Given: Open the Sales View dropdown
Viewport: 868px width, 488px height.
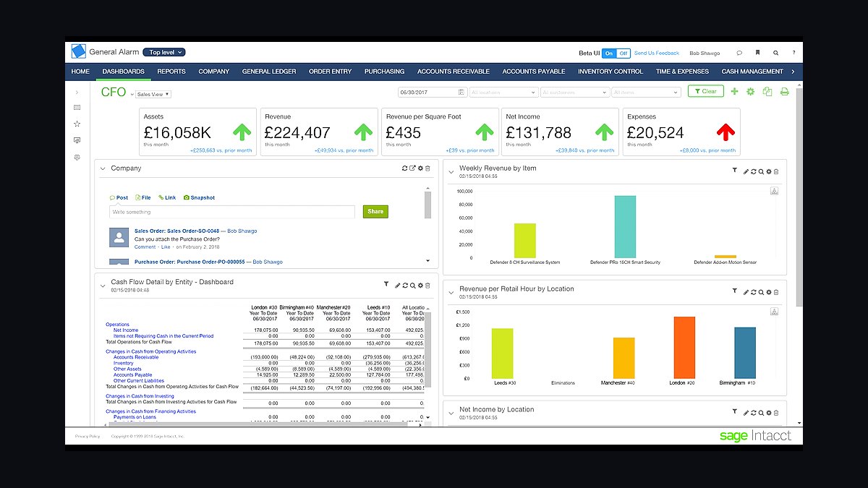Looking at the screenshot, I should [x=153, y=94].
